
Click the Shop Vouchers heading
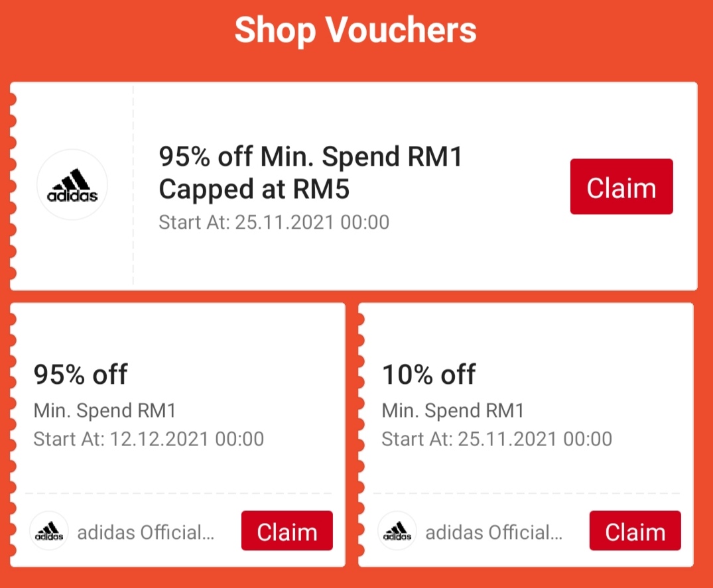point(356,30)
